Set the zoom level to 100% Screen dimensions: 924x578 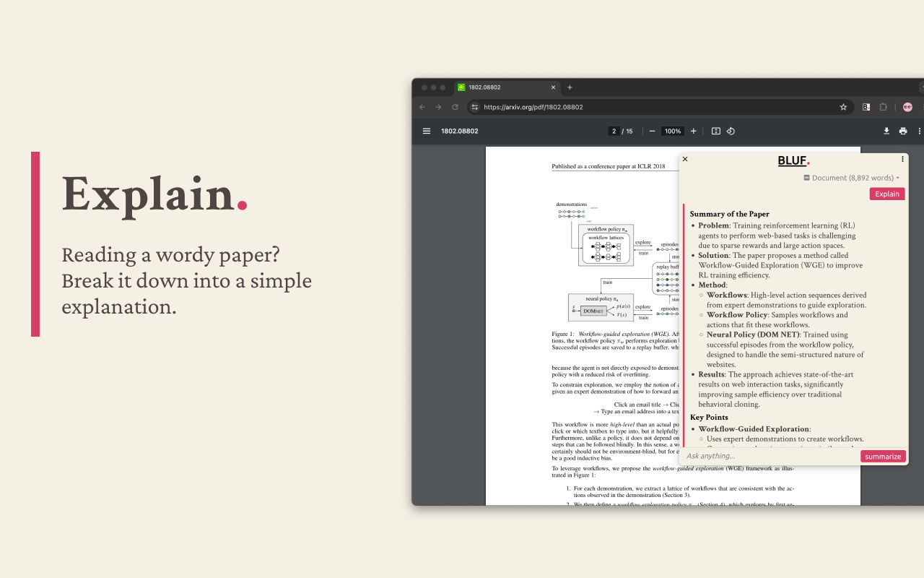point(672,131)
